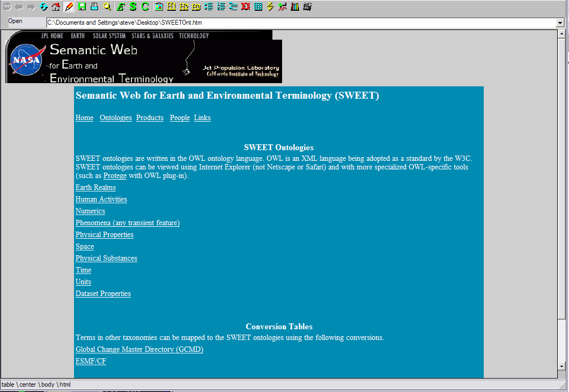Go to the Home page icon
Image resolution: width=569 pixels, height=392 pixels.
[x=56, y=6]
